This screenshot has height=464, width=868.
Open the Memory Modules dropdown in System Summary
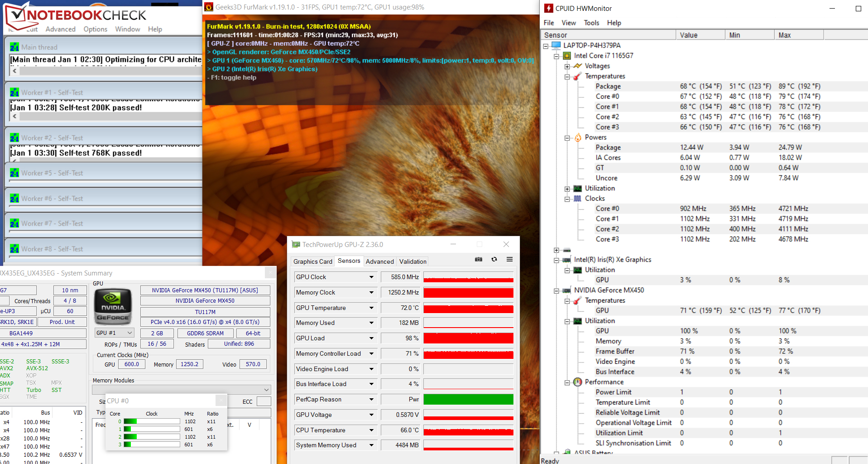click(x=182, y=390)
